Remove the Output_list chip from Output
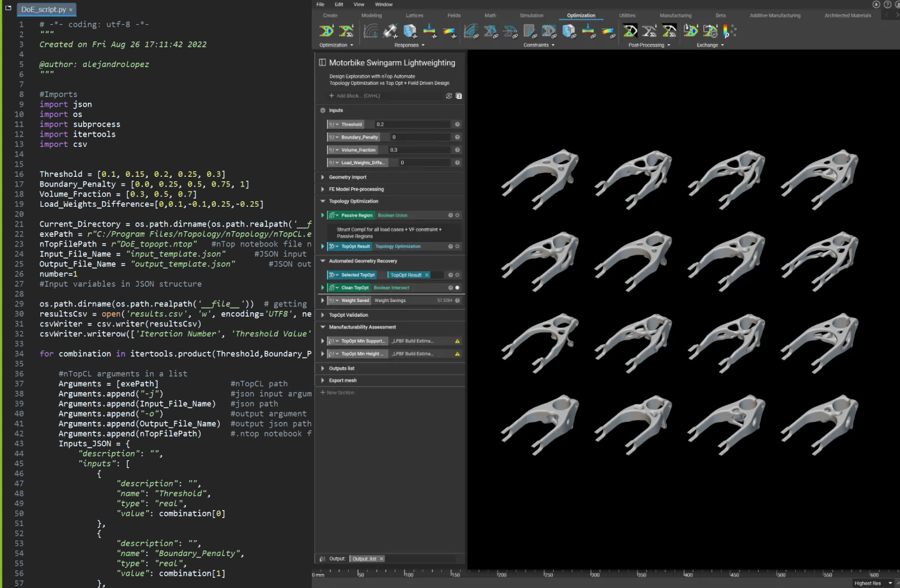 pyautogui.click(x=381, y=559)
